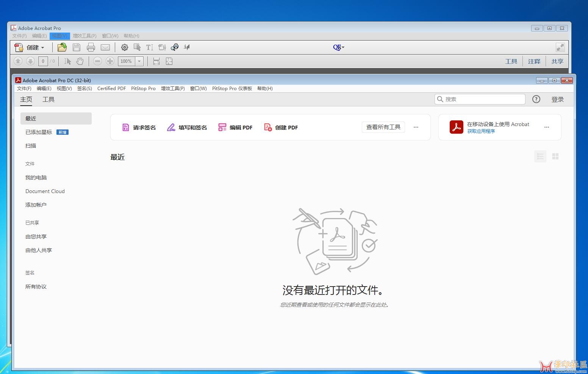Screen dimensions: 588x374
Task: Click the Save disk icon in Acrobat Pro toolbar
Action: point(77,47)
